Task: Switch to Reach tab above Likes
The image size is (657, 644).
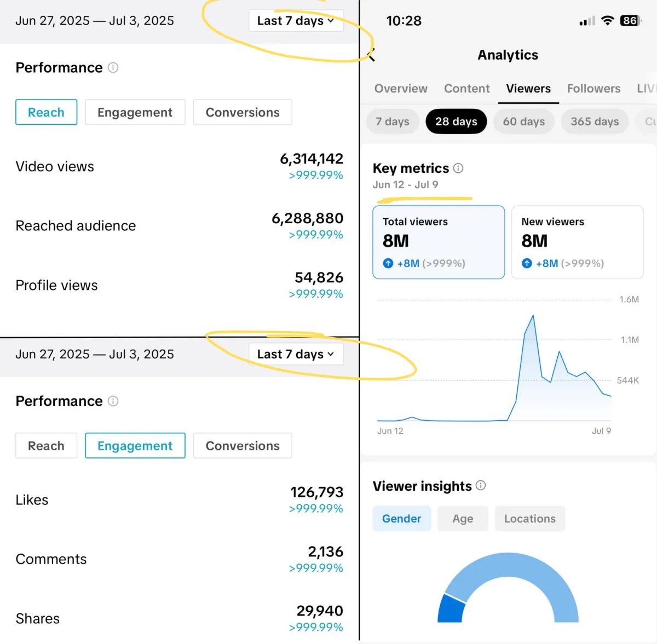Action: [47, 446]
